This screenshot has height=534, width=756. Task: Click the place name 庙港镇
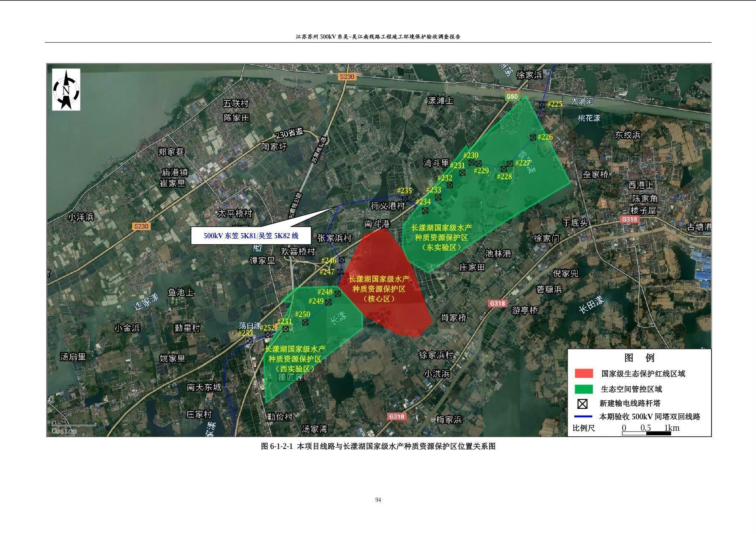point(174,173)
